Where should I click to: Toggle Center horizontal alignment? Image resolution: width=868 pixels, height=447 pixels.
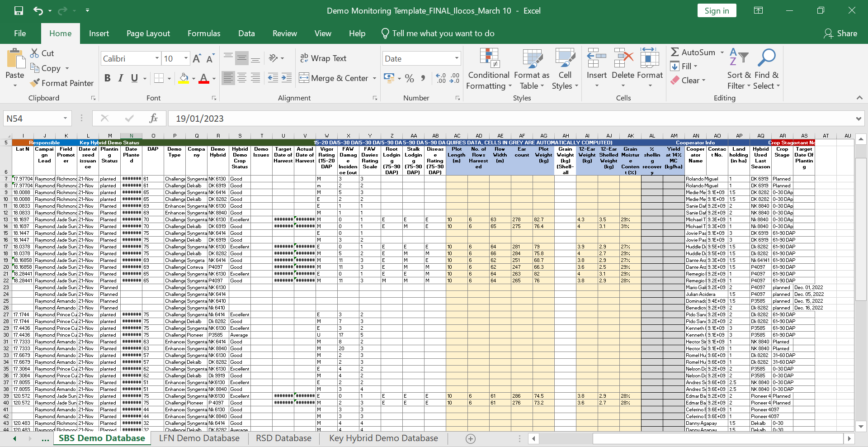[242, 78]
